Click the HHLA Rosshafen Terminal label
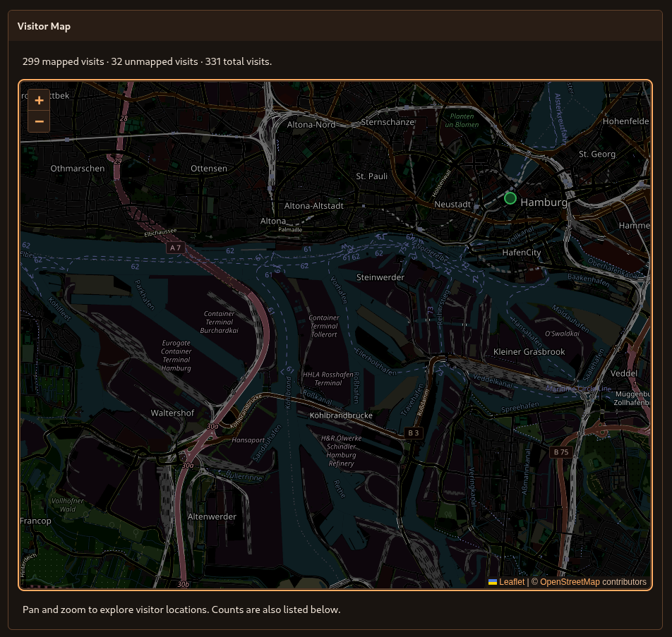This screenshot has height=637, width=672. point(328,379)
